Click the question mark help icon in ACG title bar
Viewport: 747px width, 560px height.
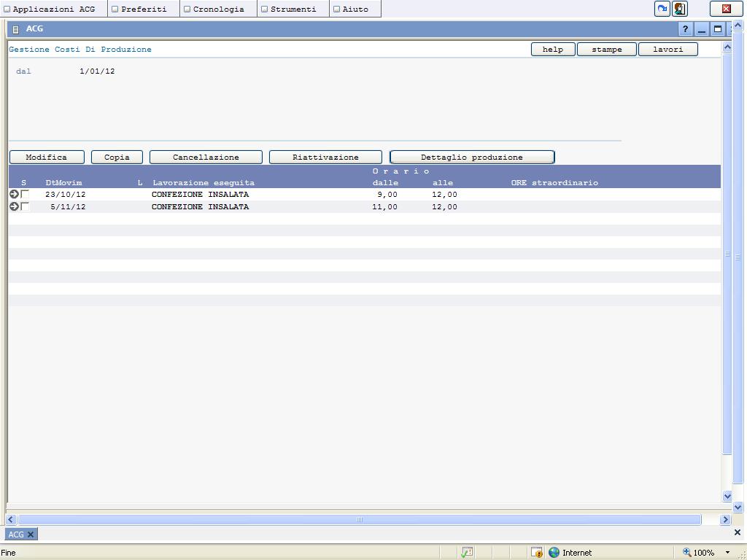point(685,29)
